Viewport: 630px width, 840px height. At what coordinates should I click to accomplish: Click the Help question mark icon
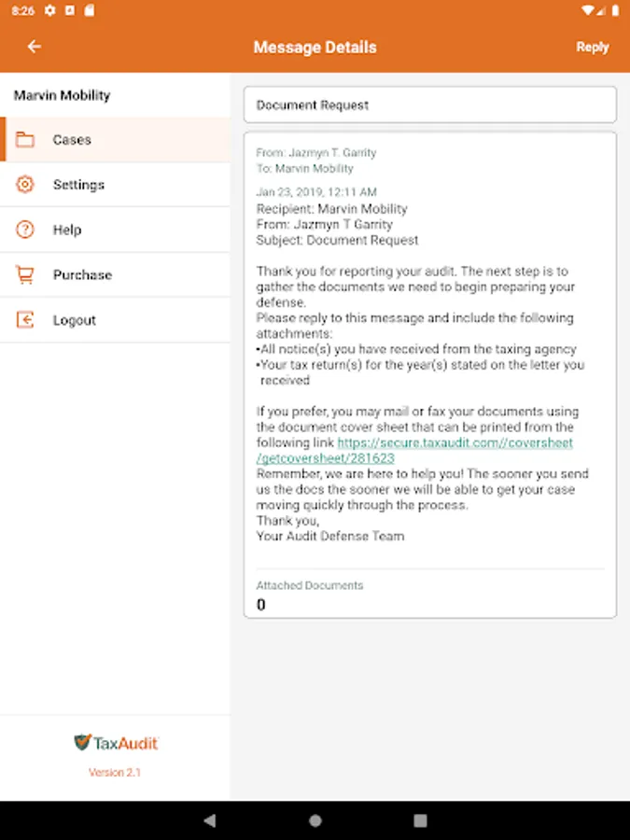point(24,230)
